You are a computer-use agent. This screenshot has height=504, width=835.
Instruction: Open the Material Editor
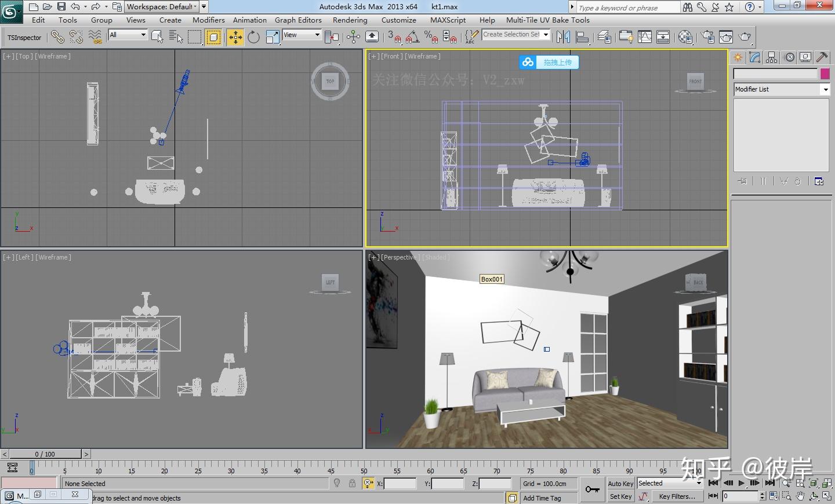[685, 37]
